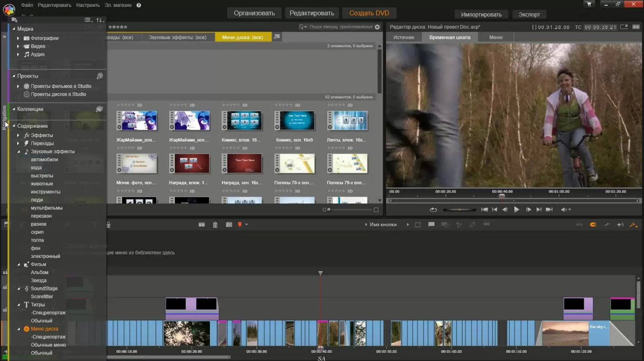The image size is (644, 361).
Task: Select previous button name arrow
Action: point(366,225)
